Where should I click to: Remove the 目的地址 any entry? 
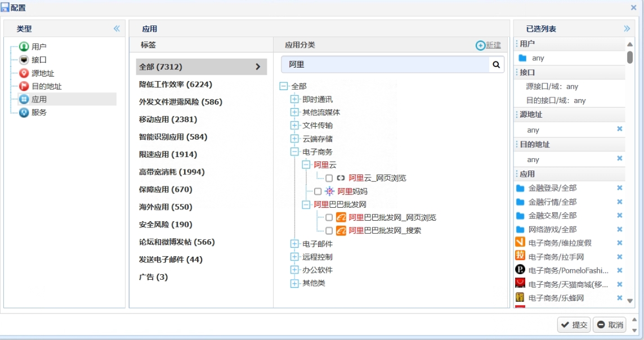click(x=619, y=159)
